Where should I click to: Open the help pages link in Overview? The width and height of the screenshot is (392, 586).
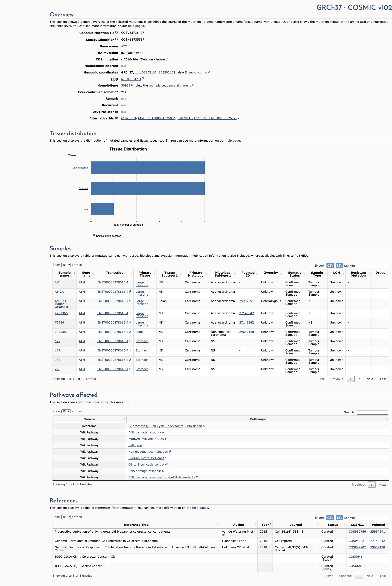pos(136,26)
